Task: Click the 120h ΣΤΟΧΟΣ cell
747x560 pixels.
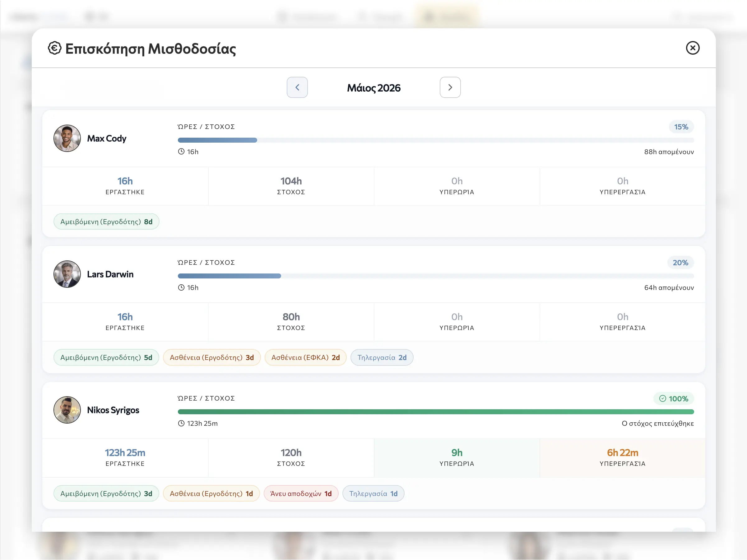Action: [x=291, y=458]
